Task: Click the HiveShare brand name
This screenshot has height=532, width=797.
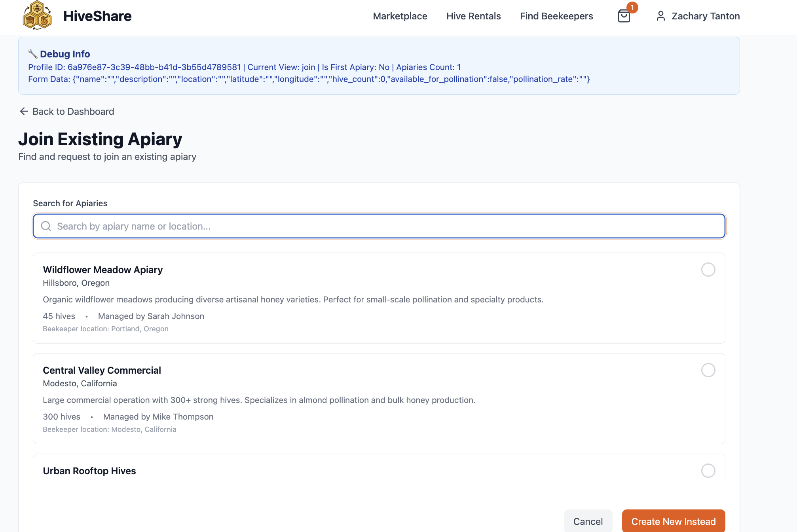Action: tap(97, 16)
